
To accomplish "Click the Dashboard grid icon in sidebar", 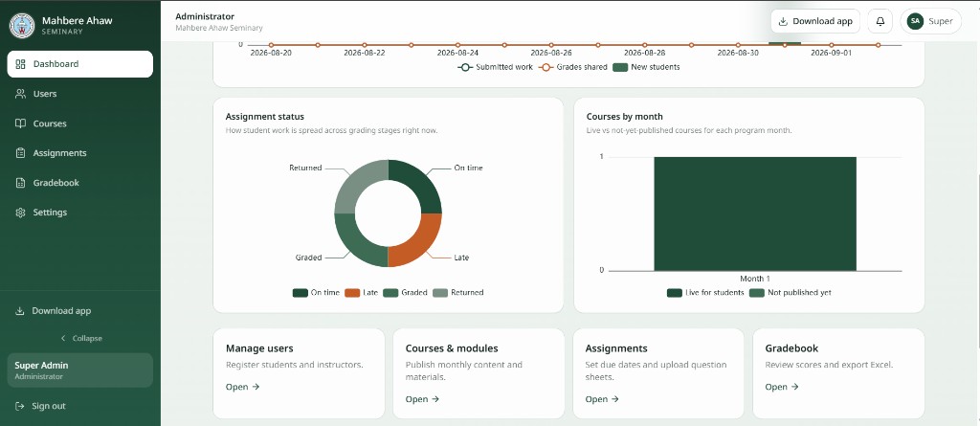I will coord(21,64).
